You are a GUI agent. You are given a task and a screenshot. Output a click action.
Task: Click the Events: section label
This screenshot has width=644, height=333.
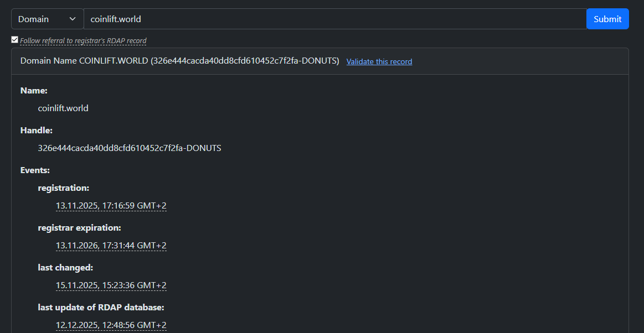(x=35, y=170)
